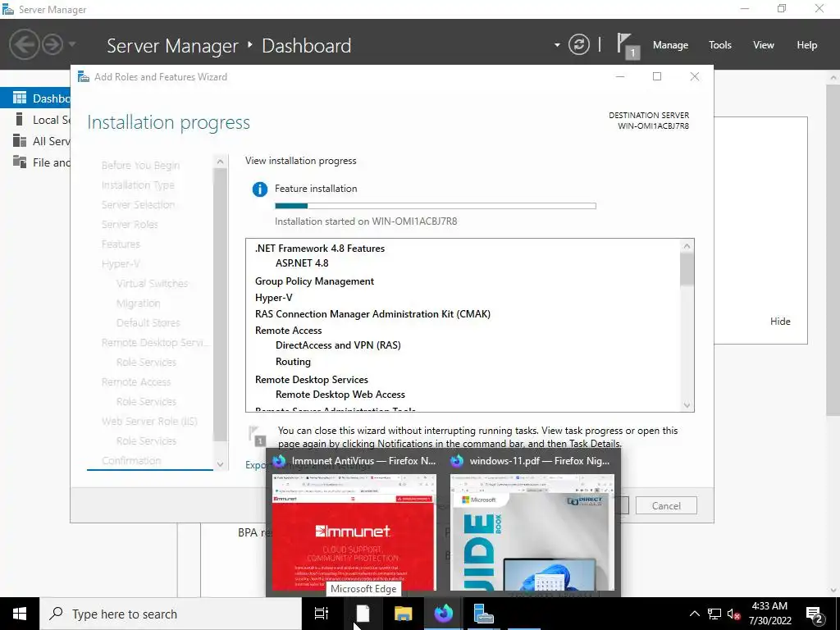Click 'Hyper-V' in the feature list

274,298
